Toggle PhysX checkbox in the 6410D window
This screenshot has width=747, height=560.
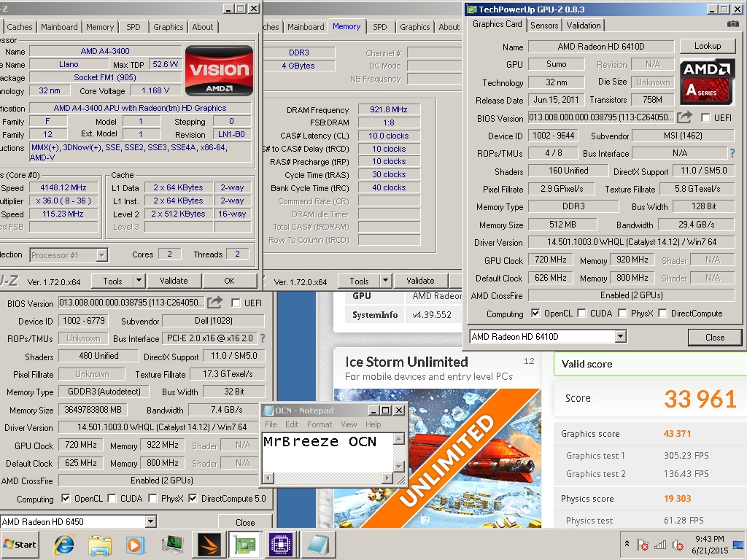pos(622,314)
